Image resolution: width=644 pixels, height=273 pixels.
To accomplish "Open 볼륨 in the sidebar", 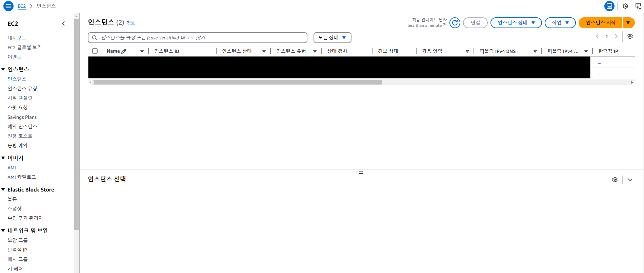I will pos(12,199).
